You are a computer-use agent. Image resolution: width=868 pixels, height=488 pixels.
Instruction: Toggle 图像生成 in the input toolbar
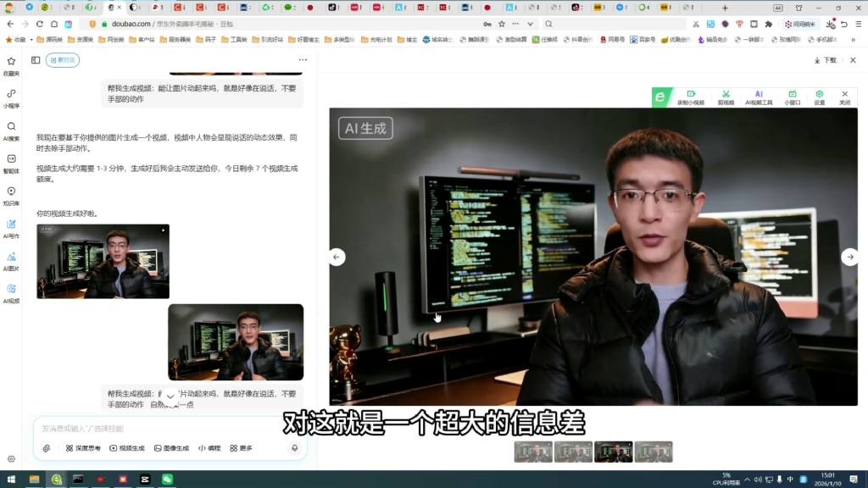(x=175, y=447)
